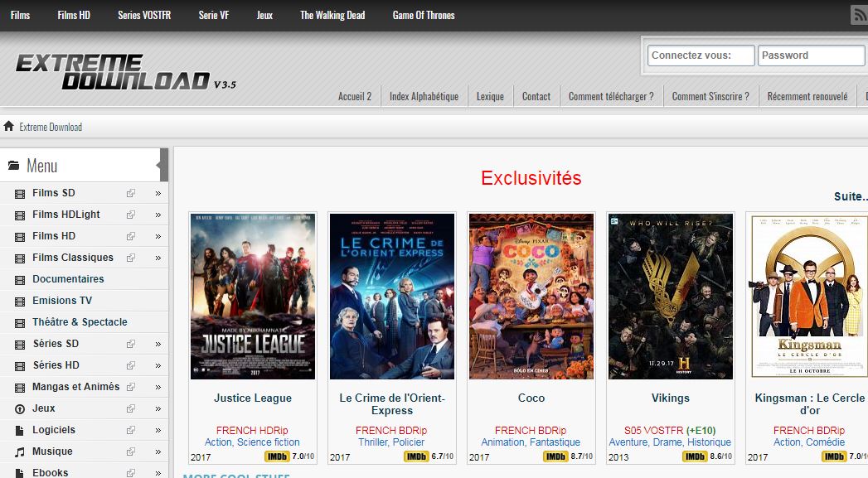Viewport: 868px width, 478px height.
Task: Open Logiciels external link icon
Action: coord(131,431)
